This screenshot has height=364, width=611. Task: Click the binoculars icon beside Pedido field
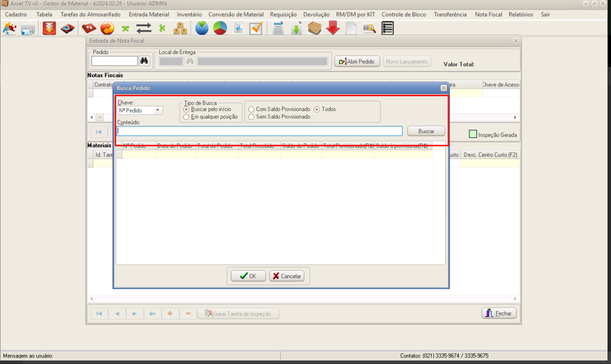point(144,61)
